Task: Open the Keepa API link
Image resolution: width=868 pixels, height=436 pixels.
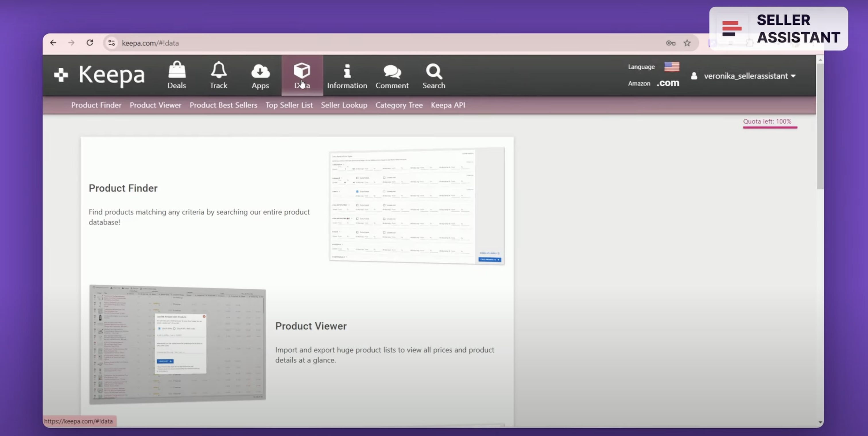Action: point(448,105)
